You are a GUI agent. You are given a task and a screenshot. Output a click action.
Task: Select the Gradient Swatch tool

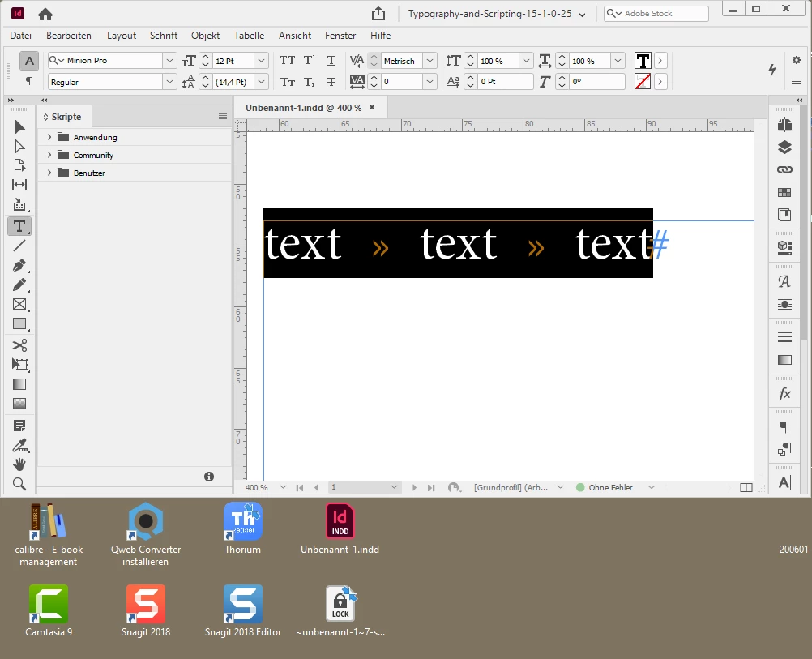click(x=19, y=384)
